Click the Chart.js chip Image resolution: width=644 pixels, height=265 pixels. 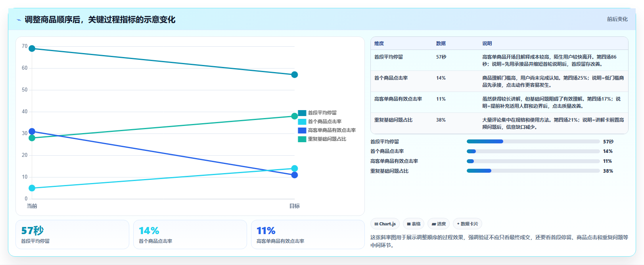[x=385, y=224]
